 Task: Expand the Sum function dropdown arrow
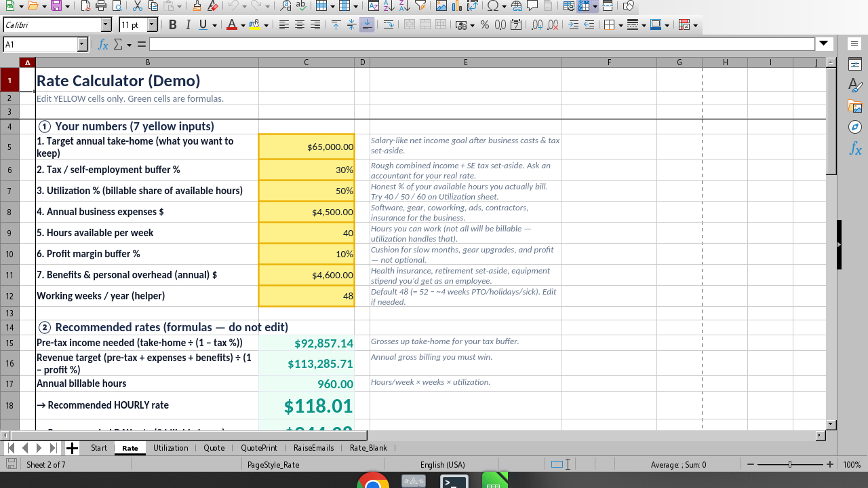(x=128, y=44)
